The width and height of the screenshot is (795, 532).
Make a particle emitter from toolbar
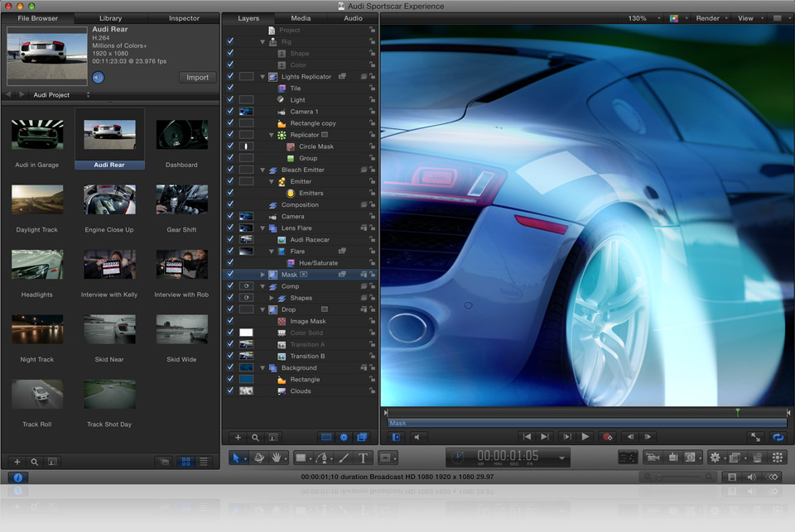(757, 458)
